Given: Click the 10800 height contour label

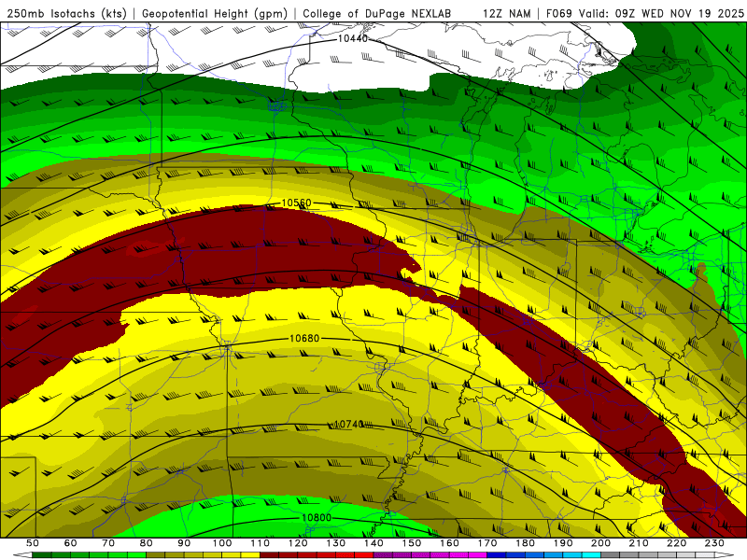Looking at the screenshot, I should [317, 517].
